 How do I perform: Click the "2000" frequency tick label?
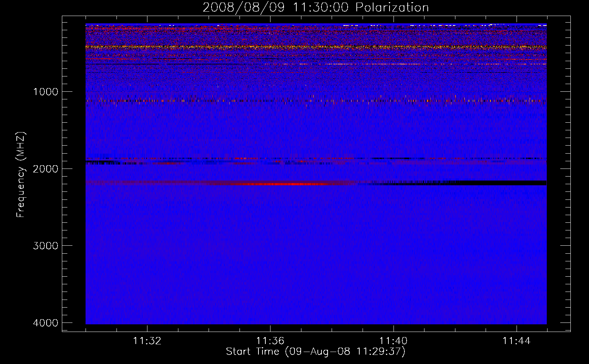tap(46, 169)
